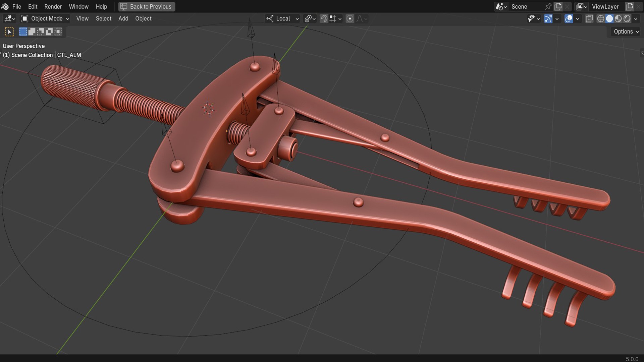Pin the scene to workspace
Viewport: 644px width, 362px height.
(x=548, y=6)
